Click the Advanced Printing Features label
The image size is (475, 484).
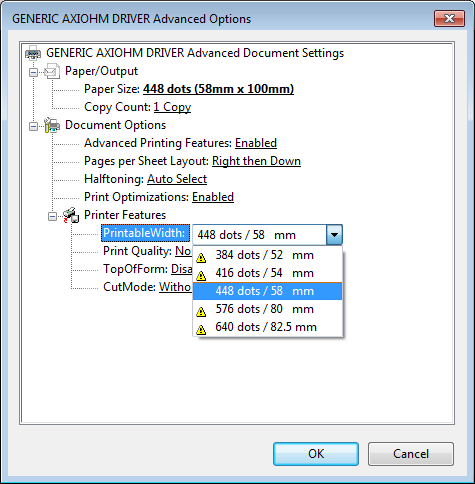[x=158, y=143]
